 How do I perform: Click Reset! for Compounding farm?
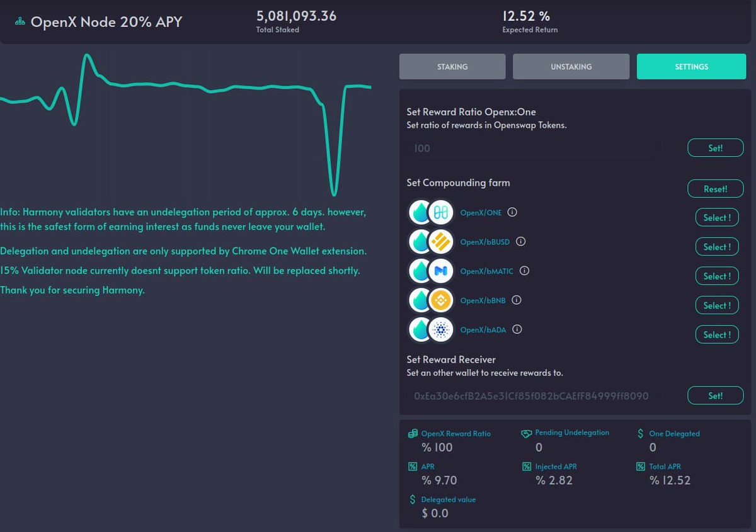tap(715, 189)
